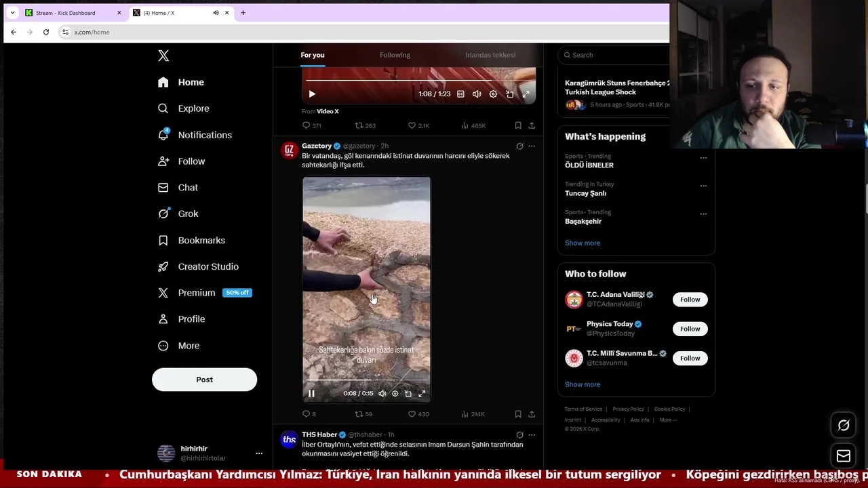This screenshot has width=868, height=488.
Task: Enter fullscreen on the top video
Action: tap(526, 94)
